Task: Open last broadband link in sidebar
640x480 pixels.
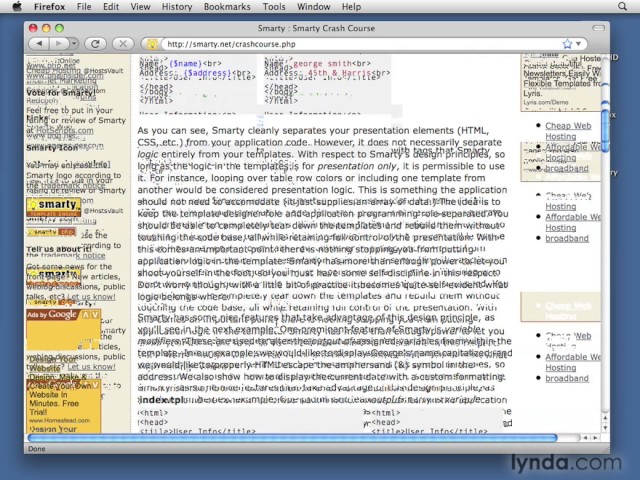Action: coord(567,378)
